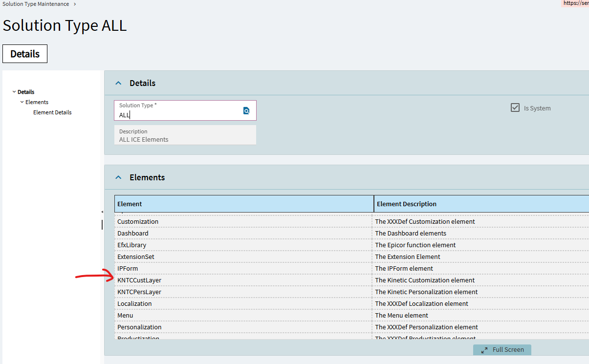Collapse the Elements node arrow in navigation tree
The height and width of the screenshot is (364, 589).
(x=22, y=102)
